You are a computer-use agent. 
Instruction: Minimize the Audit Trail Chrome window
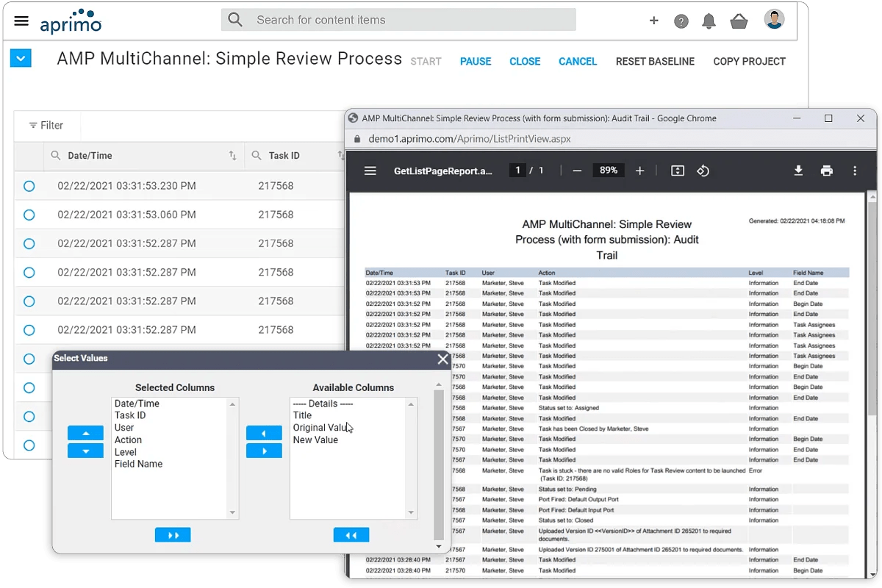coord(796,118)
